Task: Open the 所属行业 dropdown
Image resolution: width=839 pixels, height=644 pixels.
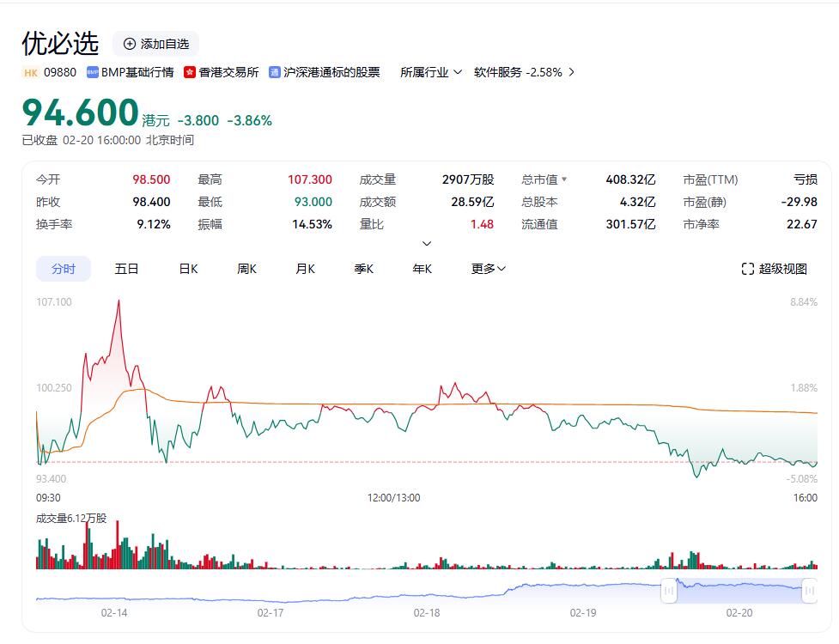Action: pyautogui.click(x=431, y=72)
